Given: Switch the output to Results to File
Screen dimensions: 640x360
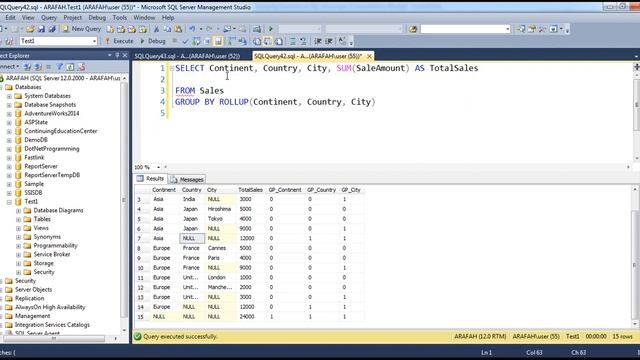Looking at the screenshot, I should 279,41.
